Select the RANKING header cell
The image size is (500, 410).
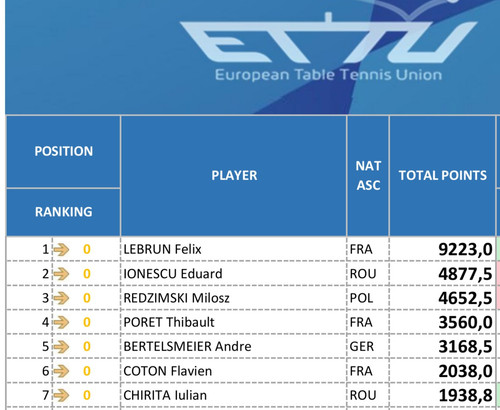[x=63, y=212]
